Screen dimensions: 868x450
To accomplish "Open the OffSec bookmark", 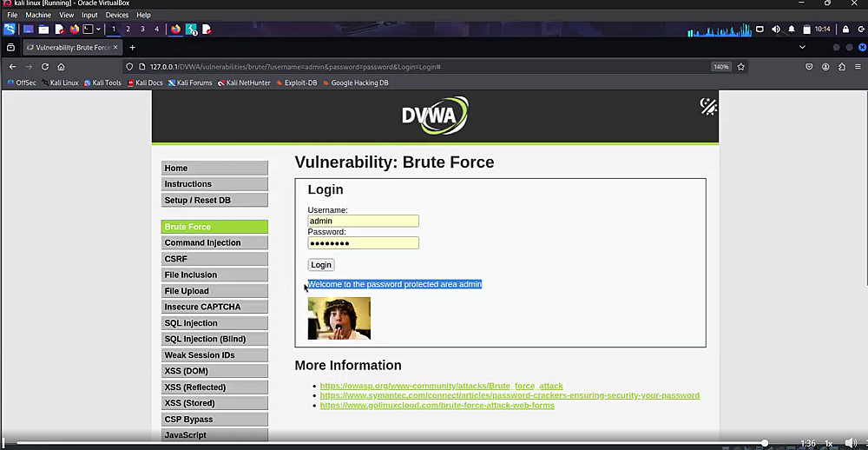I will tap(22, 83).
